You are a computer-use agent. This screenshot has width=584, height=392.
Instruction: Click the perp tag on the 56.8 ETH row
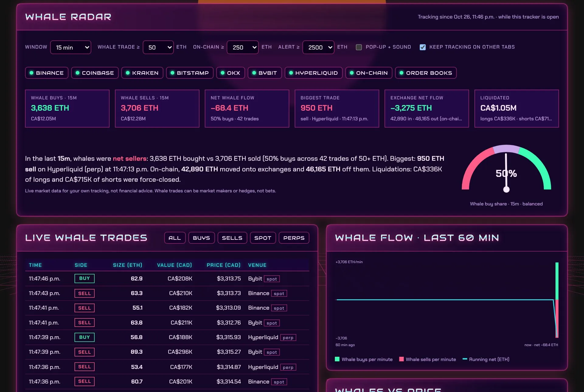point(288,338)
